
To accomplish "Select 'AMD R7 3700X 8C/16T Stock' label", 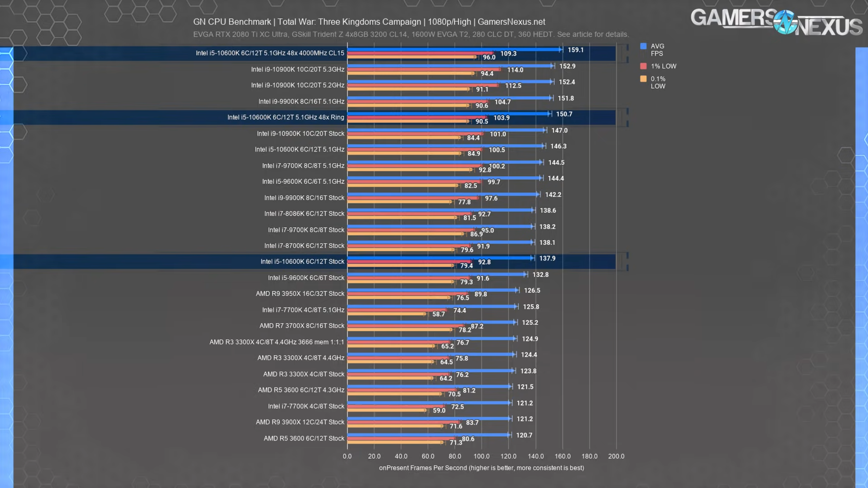I will pos(302,326).
